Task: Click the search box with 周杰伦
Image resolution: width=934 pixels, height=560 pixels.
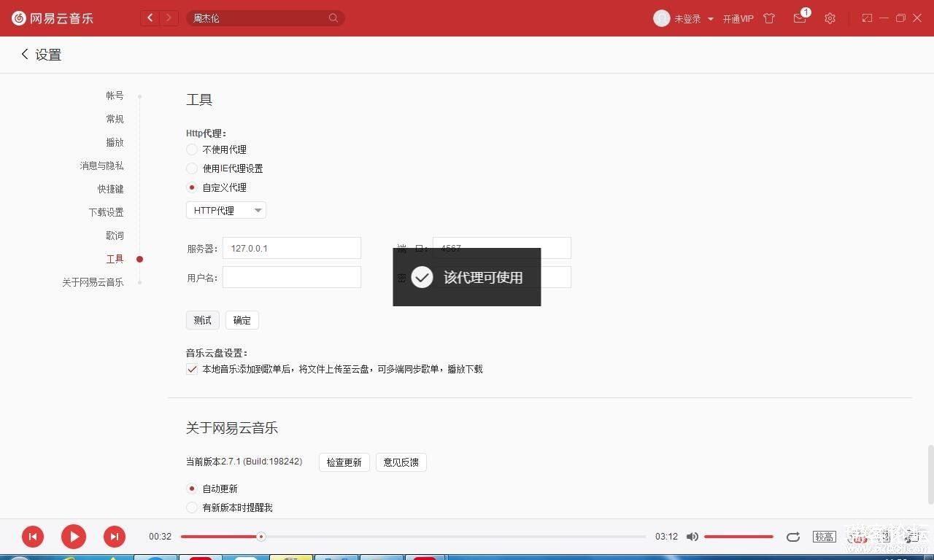Action: point(266,18)
